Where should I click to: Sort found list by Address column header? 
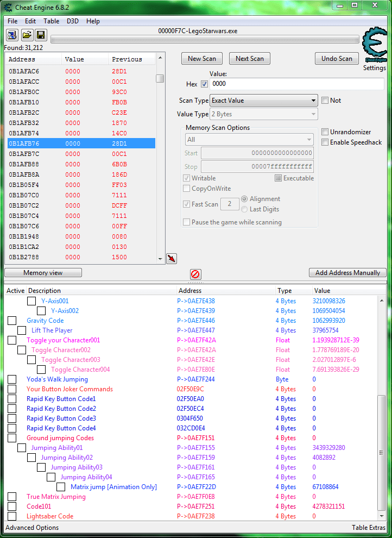(34, 59)
